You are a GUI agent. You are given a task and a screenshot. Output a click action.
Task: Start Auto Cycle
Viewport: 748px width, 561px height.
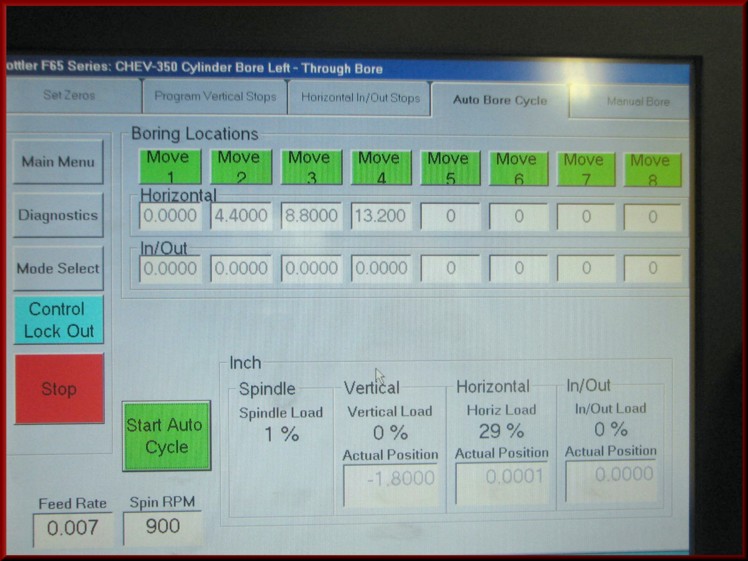coord(166,436)
